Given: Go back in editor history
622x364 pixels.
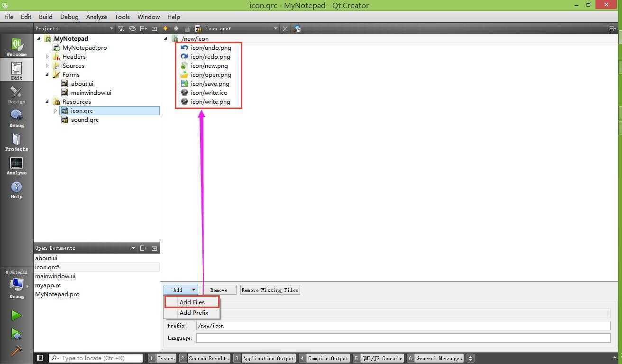Looking at the screenshot, I should coord(165,28).
